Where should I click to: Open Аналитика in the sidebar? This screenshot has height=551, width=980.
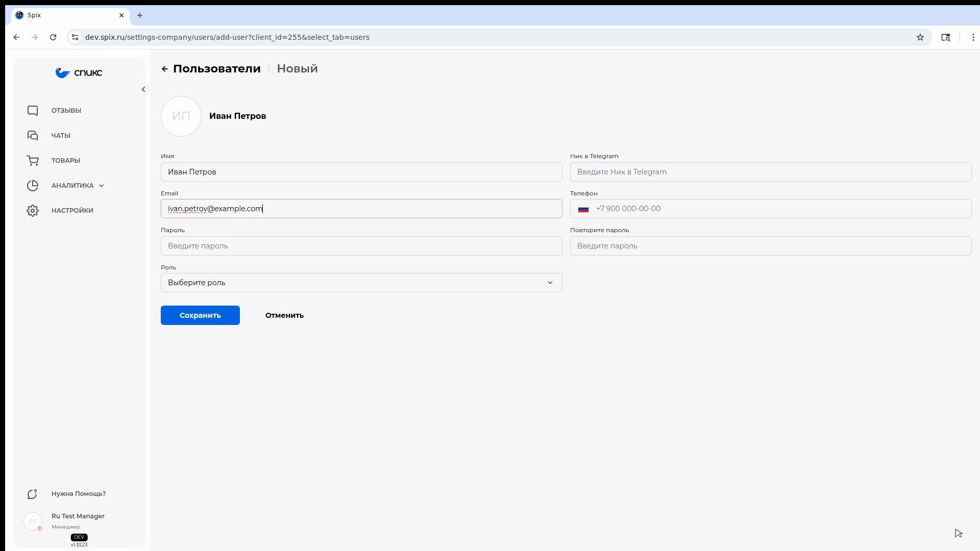[x=72, y=186]
